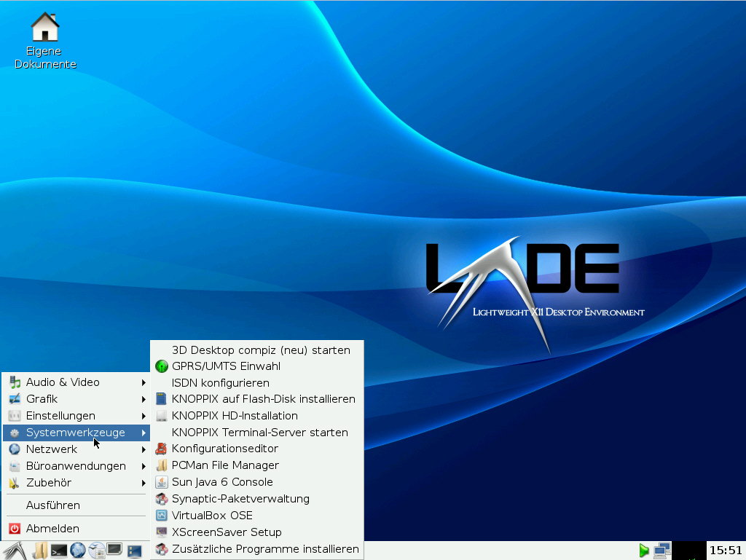
Task: Expand the Audio & Video submenu arrow
Action: [144, 383]
